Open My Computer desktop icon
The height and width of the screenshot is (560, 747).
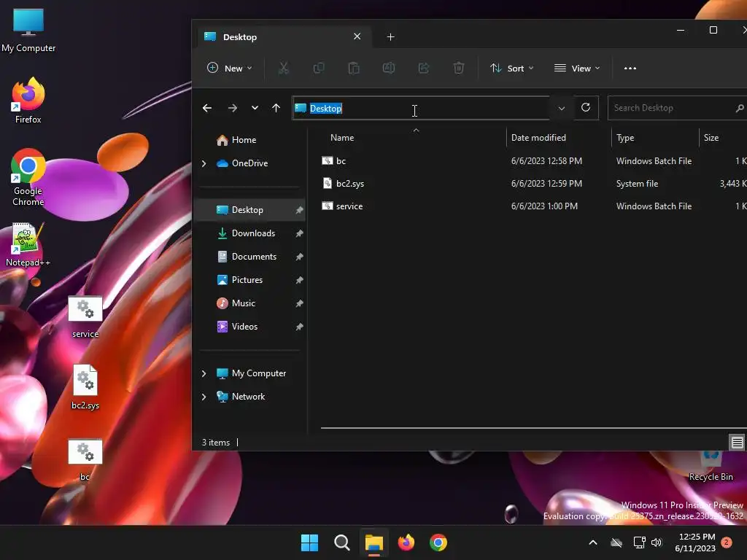point(28,31)
